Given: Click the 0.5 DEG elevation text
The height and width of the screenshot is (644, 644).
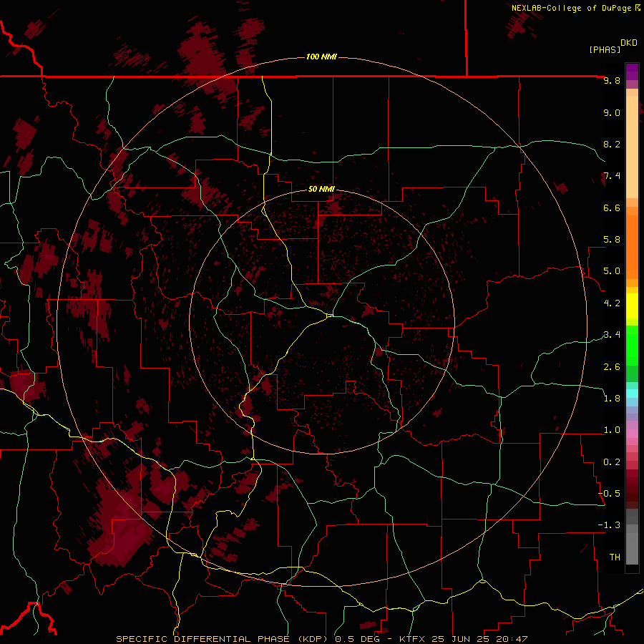Looking at the screenshot, I should click(x=357, y=639).
